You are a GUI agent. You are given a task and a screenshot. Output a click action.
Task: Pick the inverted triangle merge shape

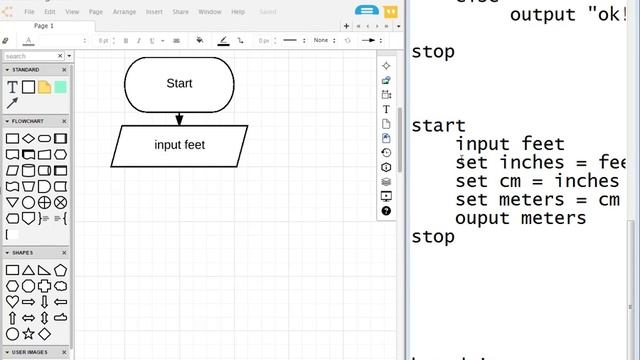click(x=12, y=202)
